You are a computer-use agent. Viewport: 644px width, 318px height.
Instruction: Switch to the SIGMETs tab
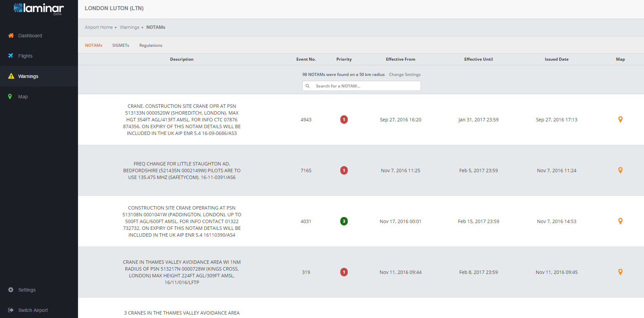pyautogui.click(x=121, y=45)
